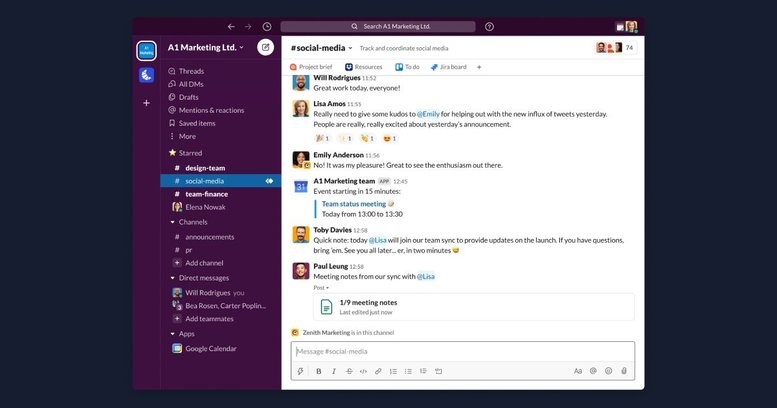Toggle code block formatting in composer
The height and width of the screenshot is (408, 777).
coord(439,371)
